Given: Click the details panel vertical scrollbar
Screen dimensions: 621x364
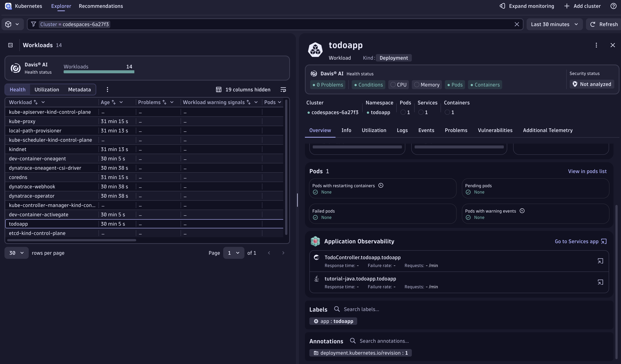Looking at the screenshot, I should (616, 282).
